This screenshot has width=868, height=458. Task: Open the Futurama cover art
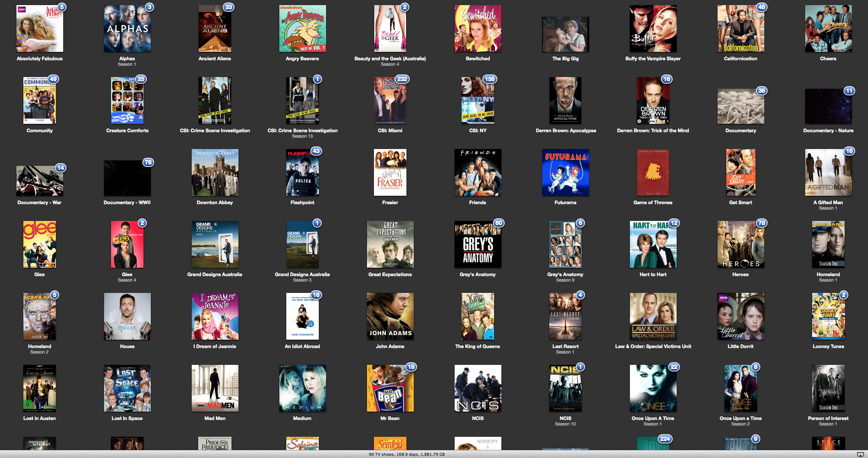click(x=565, y=172)
